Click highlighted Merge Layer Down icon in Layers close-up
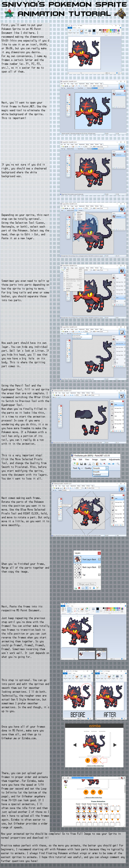129x868 pixels. [87, 588]
